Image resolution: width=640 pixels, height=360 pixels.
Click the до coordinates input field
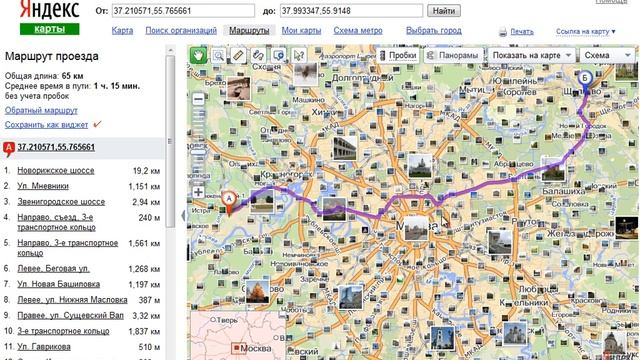pyautogui.click(x=351, y=11)
